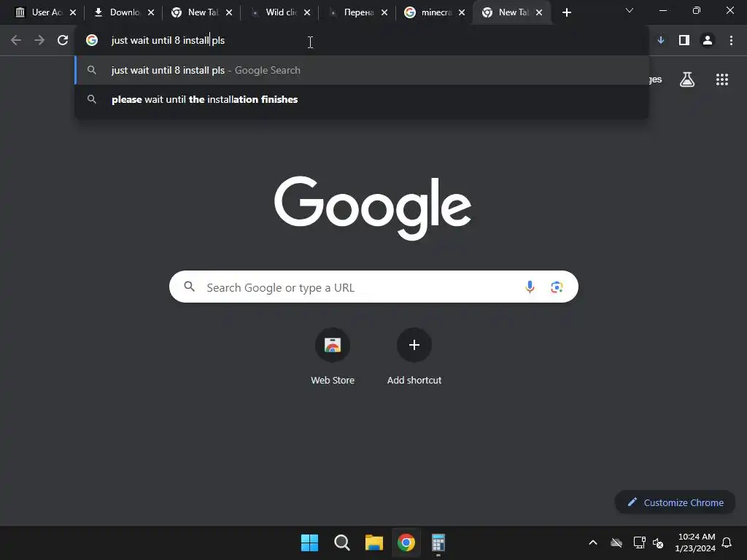This screenshot has width=747, height=560.
Task: Close the Перена tab
Action: (384, 12)
